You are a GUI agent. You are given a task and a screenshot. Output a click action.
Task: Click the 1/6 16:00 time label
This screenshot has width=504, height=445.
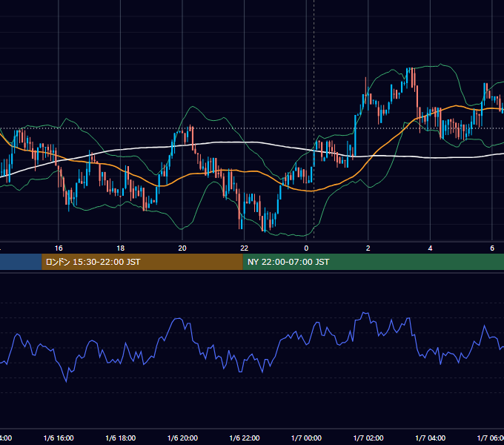[59, 438]
